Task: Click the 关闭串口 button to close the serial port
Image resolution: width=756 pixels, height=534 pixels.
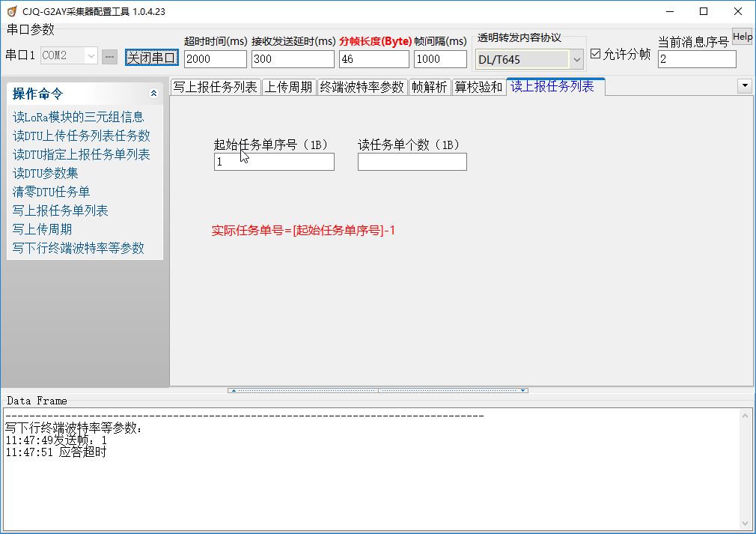Action: pyautogui.click(x=152, y=57)
